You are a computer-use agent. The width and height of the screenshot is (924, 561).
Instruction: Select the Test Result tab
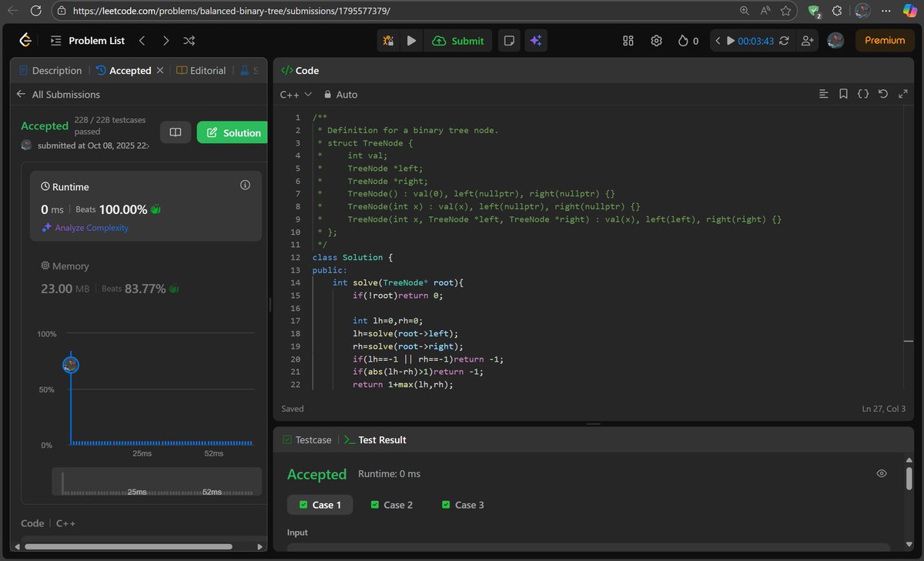coord(375,440)
